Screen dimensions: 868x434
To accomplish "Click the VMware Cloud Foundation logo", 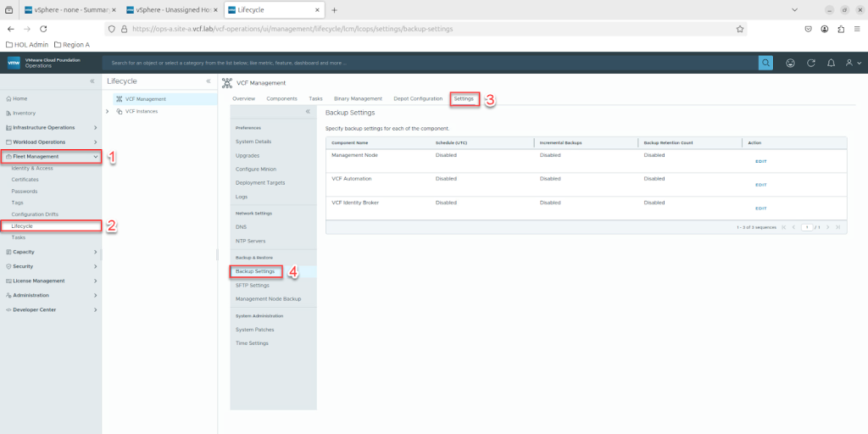I will click(x=14, y=63).
